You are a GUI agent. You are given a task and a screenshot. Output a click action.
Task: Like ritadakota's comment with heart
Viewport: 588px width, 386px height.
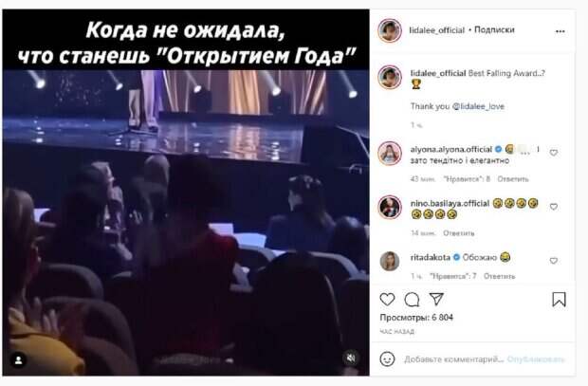pos(554,260)
